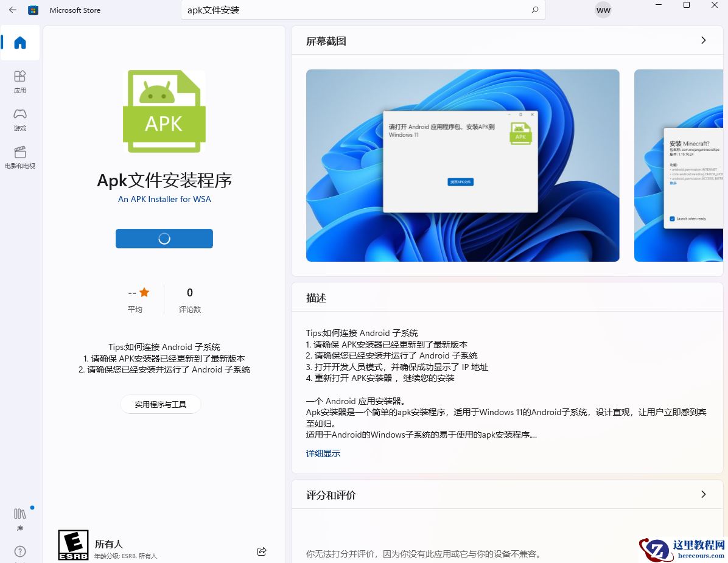Image resolution: width=728 pixels, height=563 pixels.
Task: Click the search magnifier icon
Action: (x=534, y=10)
